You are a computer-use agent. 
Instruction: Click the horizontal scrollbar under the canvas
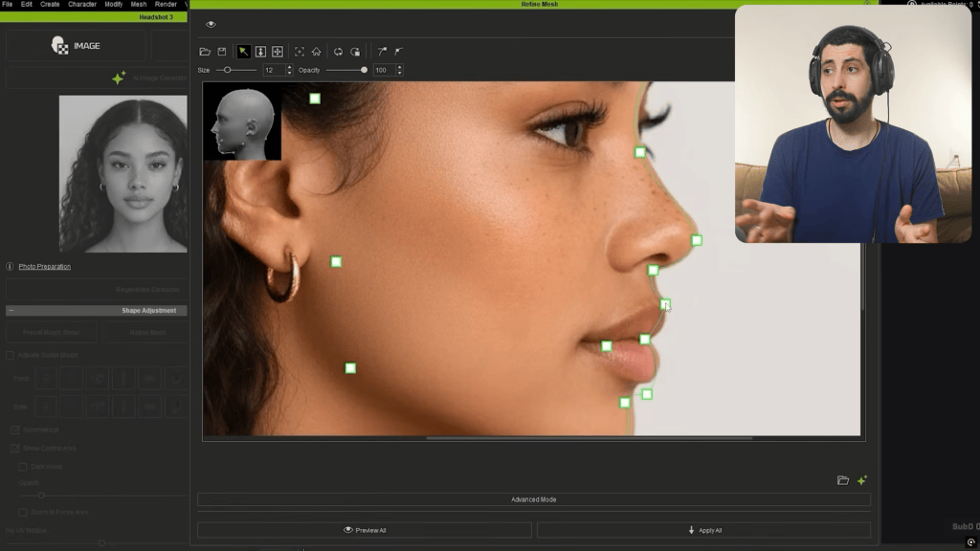click(590, 438)
